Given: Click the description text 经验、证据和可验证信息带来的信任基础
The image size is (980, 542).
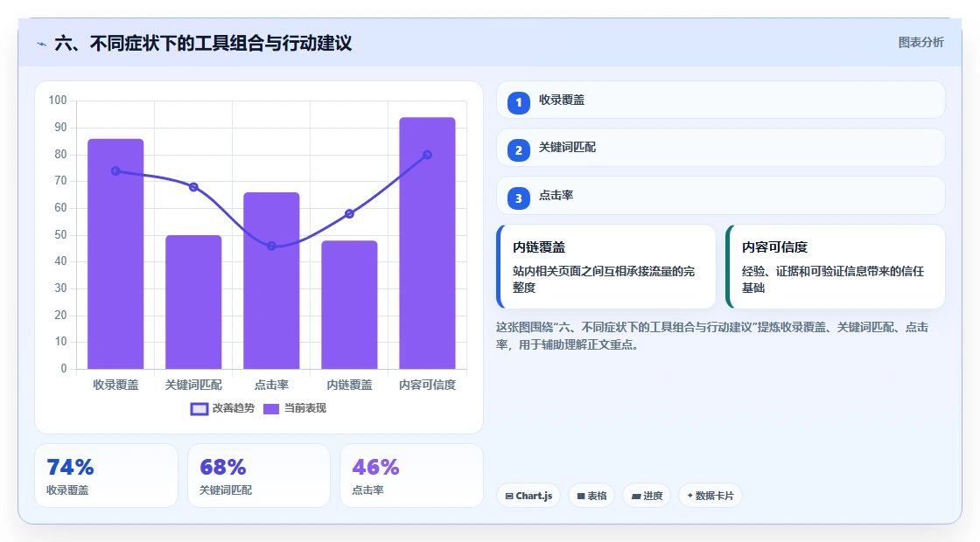Looking at the screenshot, I should click(833, 279).
